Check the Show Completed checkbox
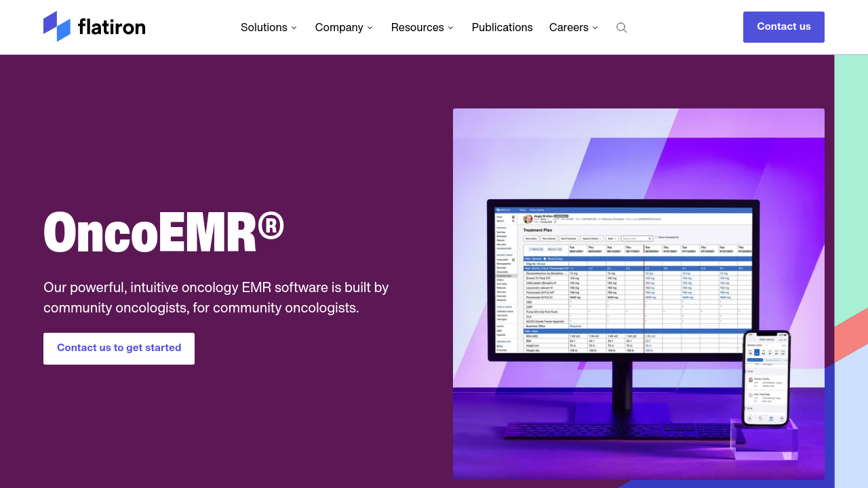The height and width of the screenshot is (488, 868). point(656,237)
